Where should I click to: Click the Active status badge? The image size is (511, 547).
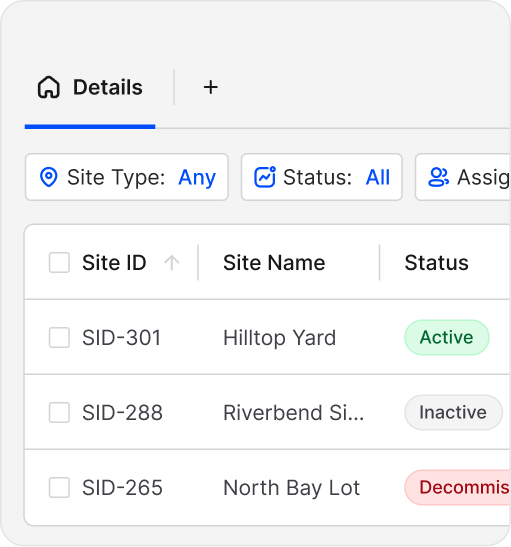coord(447,337)
